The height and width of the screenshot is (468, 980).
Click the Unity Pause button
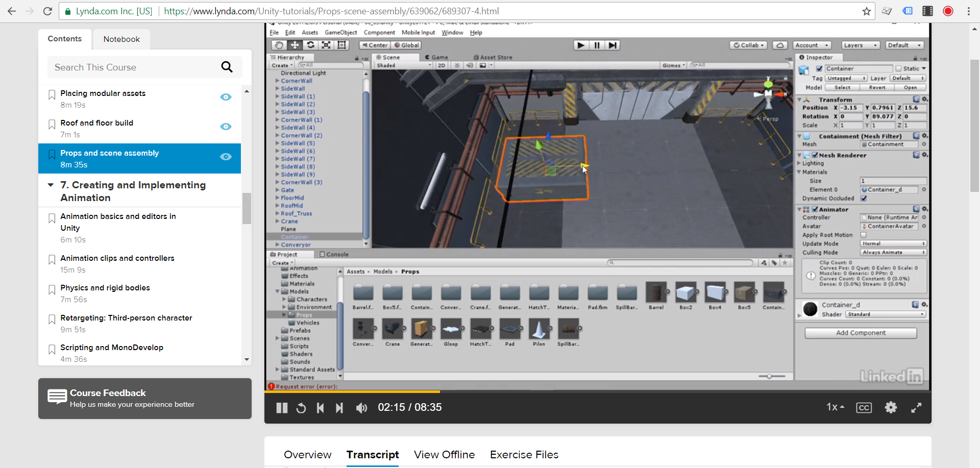tap(597, 45)
